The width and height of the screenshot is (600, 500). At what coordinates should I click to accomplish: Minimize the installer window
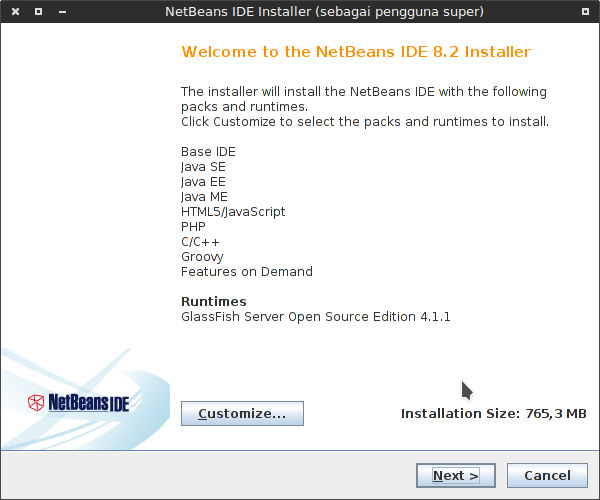[62, 12]
